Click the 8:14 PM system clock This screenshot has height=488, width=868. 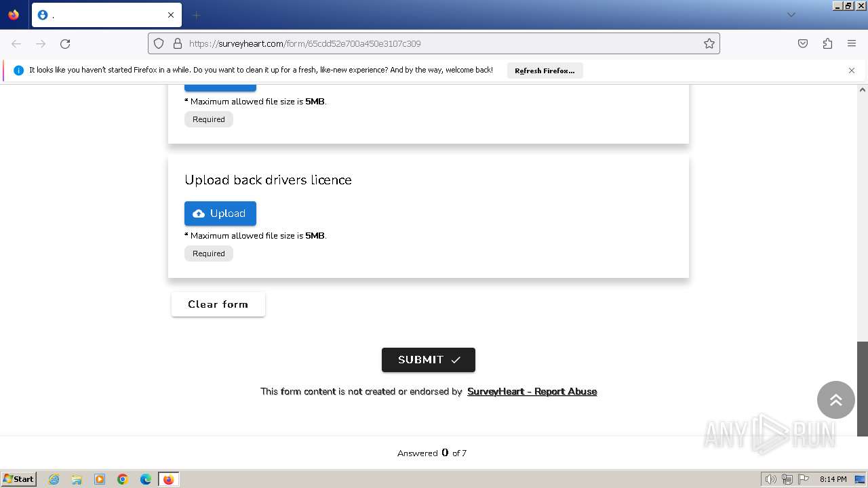pyautogui.click(x=833, y=479)
